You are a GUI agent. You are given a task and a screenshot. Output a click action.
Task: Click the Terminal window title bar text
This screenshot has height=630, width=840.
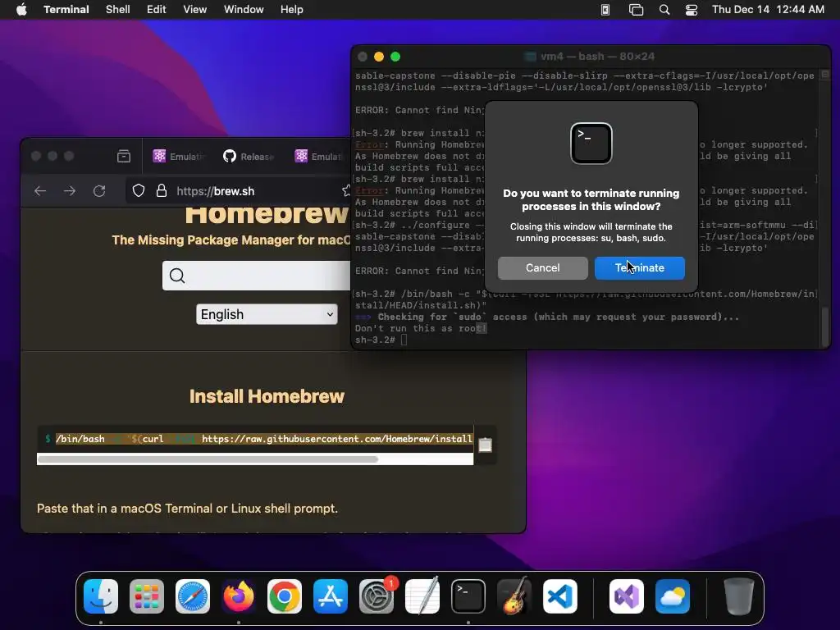pyautogui.click(x=597, y=57)
